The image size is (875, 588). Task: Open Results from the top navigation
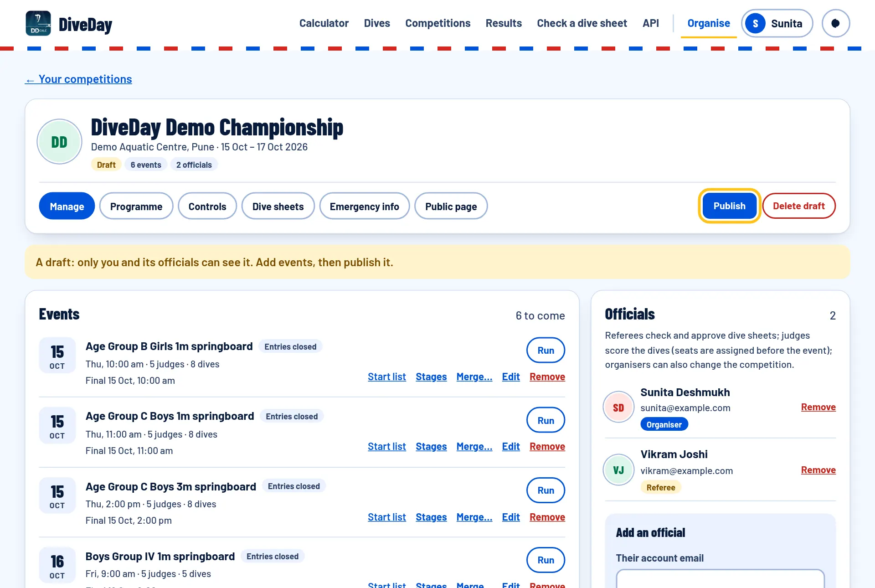[x=504, y=23]
